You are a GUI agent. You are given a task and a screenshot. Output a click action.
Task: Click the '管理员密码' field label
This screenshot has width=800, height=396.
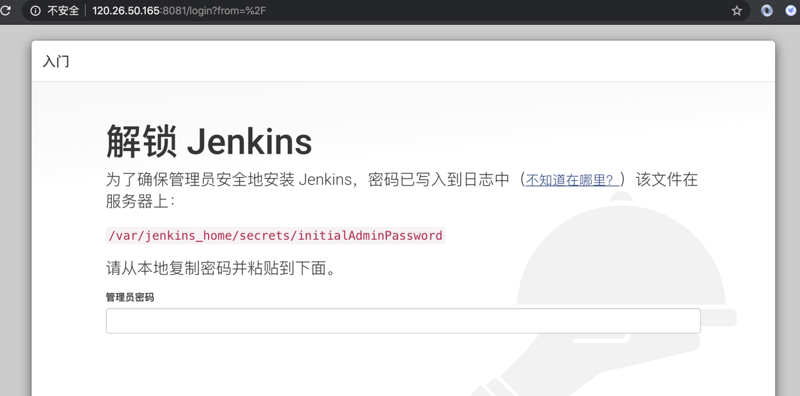coord(130,298)
